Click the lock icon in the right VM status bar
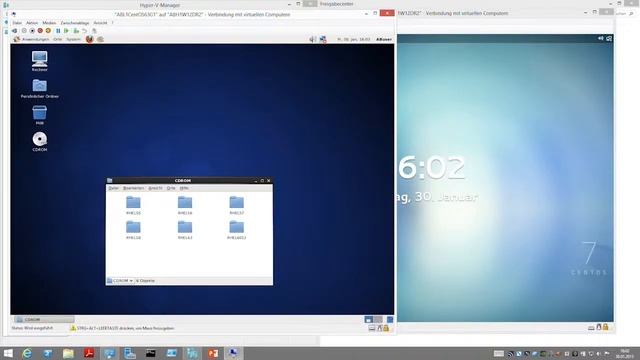The width and height of the screenshot is (640, 360). [606, 327]
